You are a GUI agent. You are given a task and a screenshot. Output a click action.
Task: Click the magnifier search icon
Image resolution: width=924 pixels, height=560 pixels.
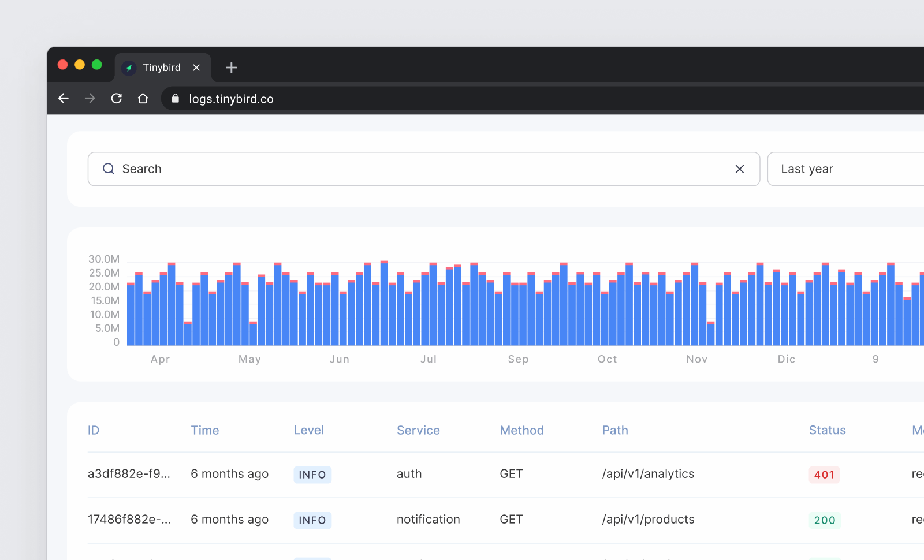(x=109, y=169)
